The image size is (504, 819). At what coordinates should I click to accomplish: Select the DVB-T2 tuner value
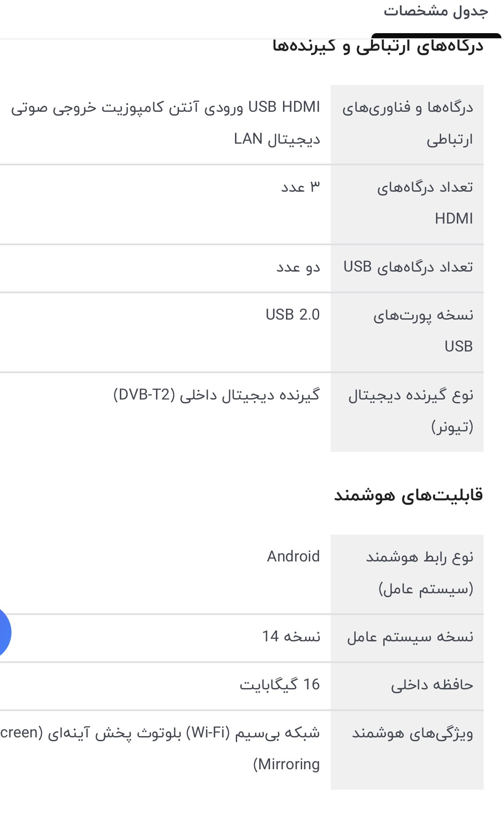coord(216,395)
